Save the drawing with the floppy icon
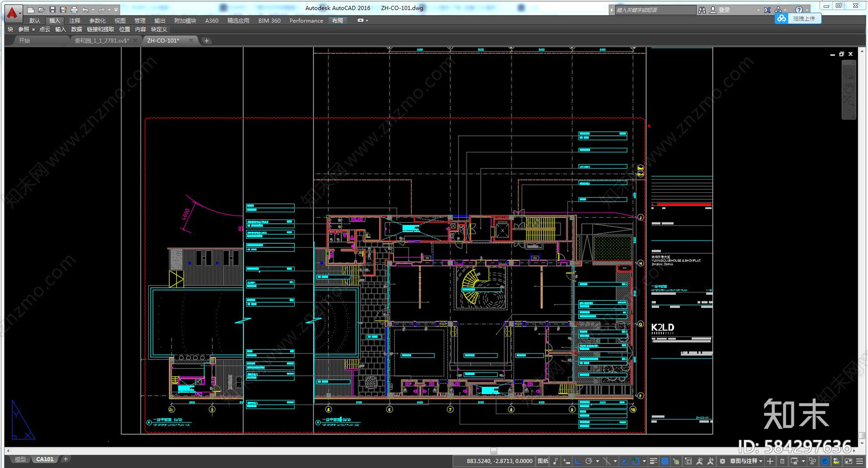Viewport: 868px width, 468px height. (x=53, y=10)
